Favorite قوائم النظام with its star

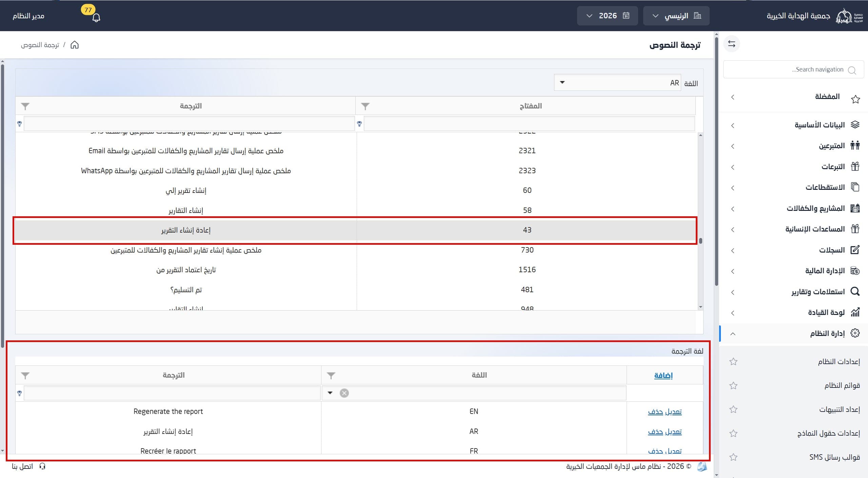click(x=733, y=385)
